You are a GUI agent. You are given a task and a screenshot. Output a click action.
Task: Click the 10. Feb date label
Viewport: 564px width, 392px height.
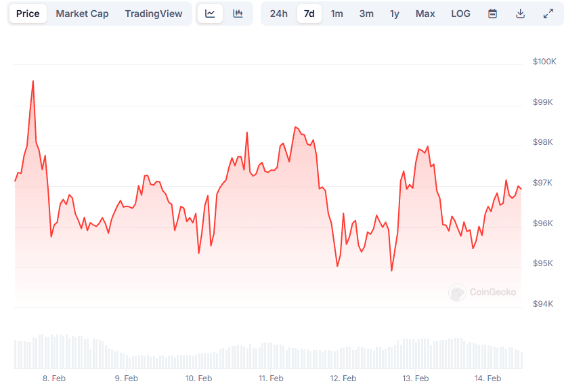(198, 378)
